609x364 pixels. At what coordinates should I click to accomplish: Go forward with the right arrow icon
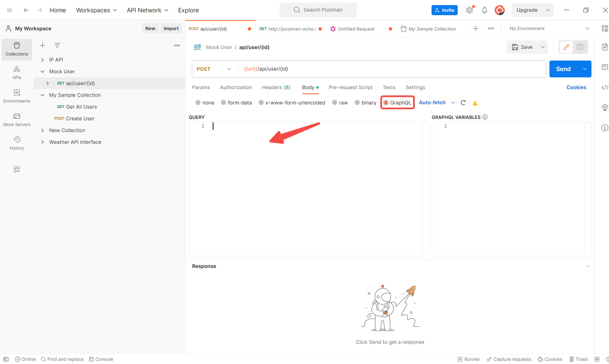pyautogui.click(x=40, y=10)
